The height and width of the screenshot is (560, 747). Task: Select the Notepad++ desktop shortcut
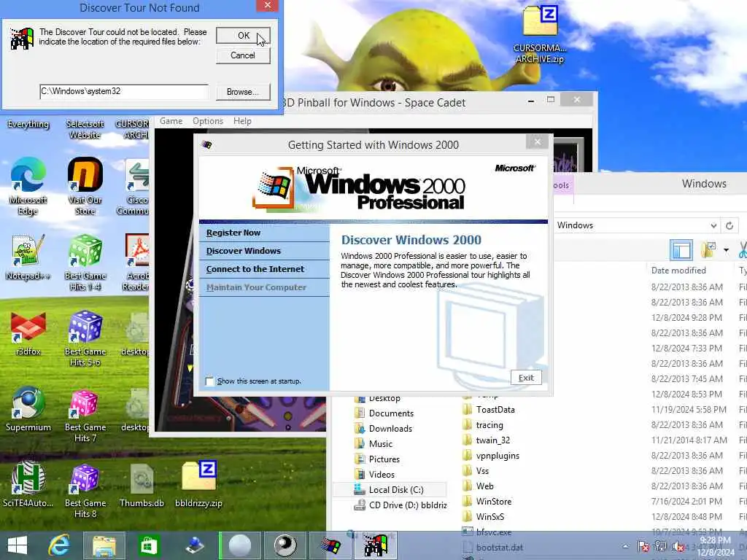tap(28, 257)
